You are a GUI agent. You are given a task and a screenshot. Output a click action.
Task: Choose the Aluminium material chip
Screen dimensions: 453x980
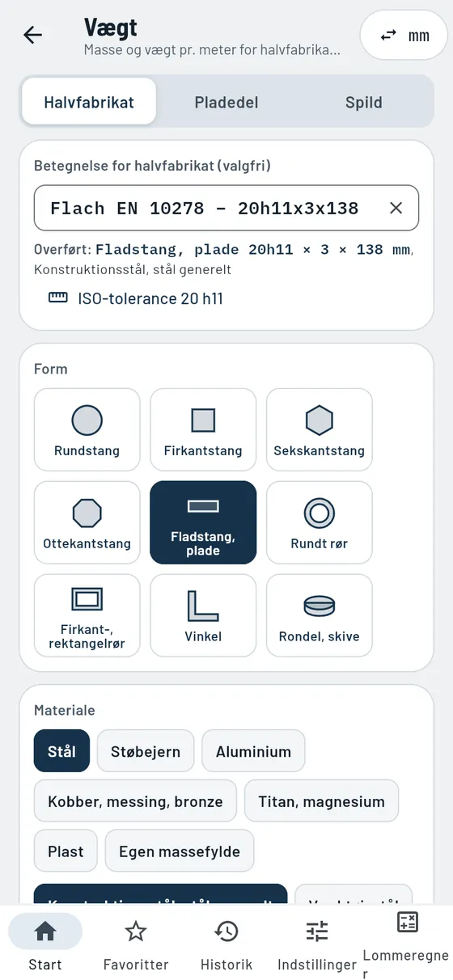(x=253, y=751)
